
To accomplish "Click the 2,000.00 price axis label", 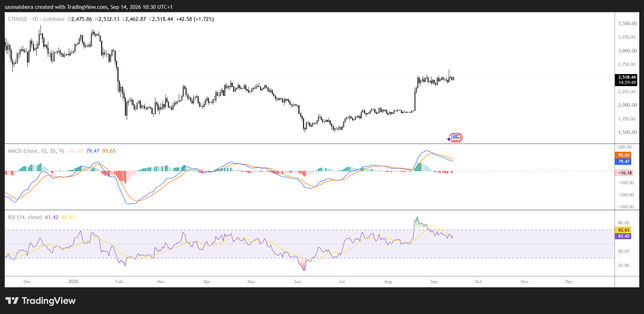I will [627, 105].
